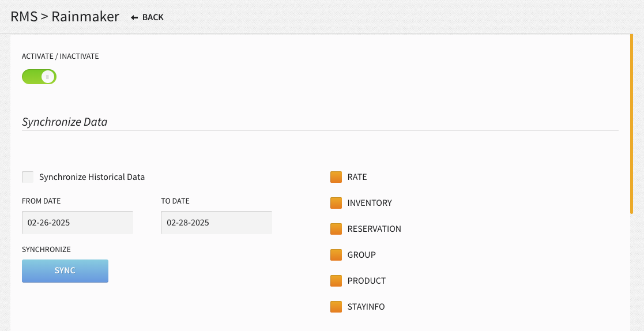Toggle the INVENTORY checkbox
The height and width of the screenshot is (331, 644).
coord(336,203)
